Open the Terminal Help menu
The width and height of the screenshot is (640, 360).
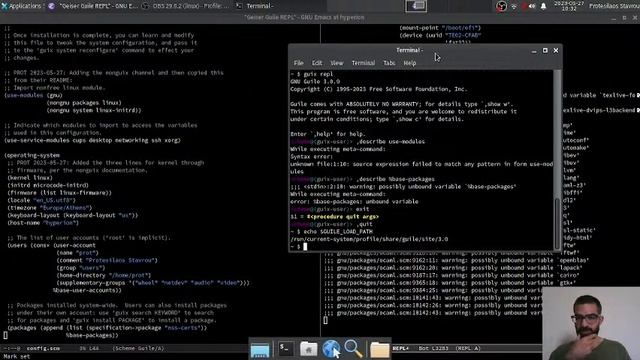coord(410,63)
